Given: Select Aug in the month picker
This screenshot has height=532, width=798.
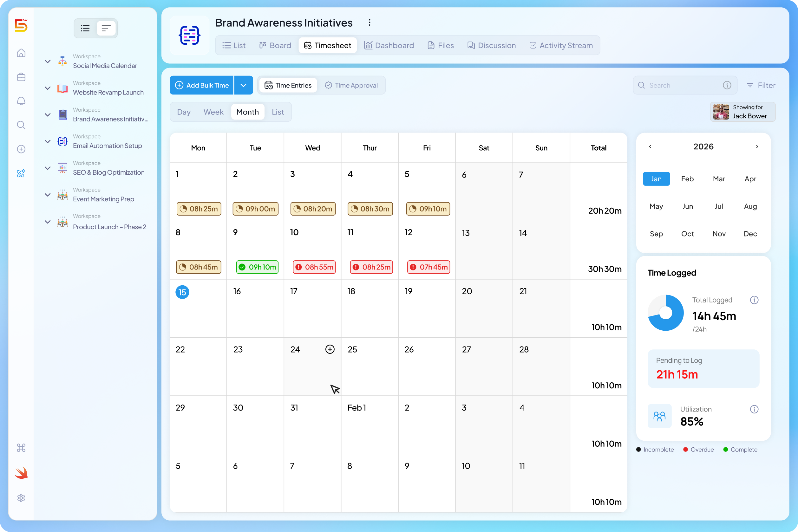Looking at the screenshot, I should [x=750, y=206].
